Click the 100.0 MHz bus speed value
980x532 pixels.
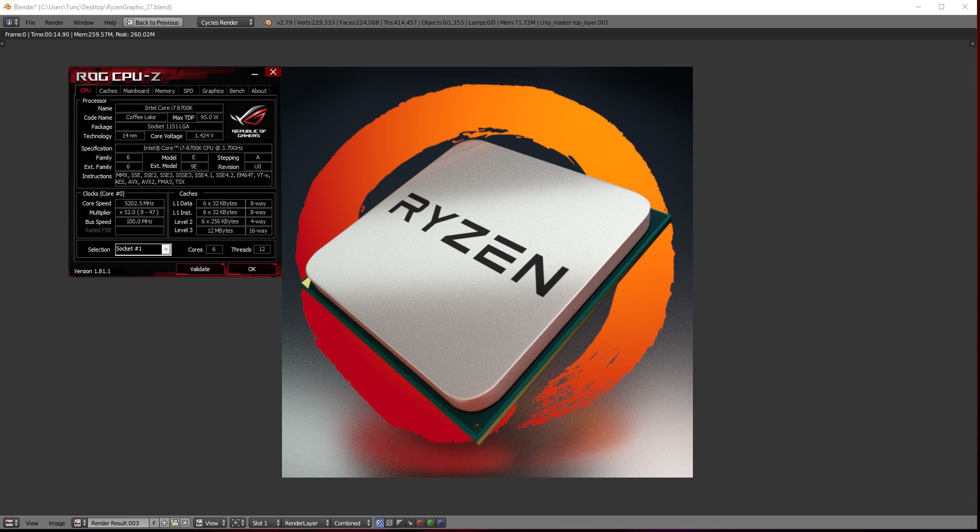click(140, 221)
